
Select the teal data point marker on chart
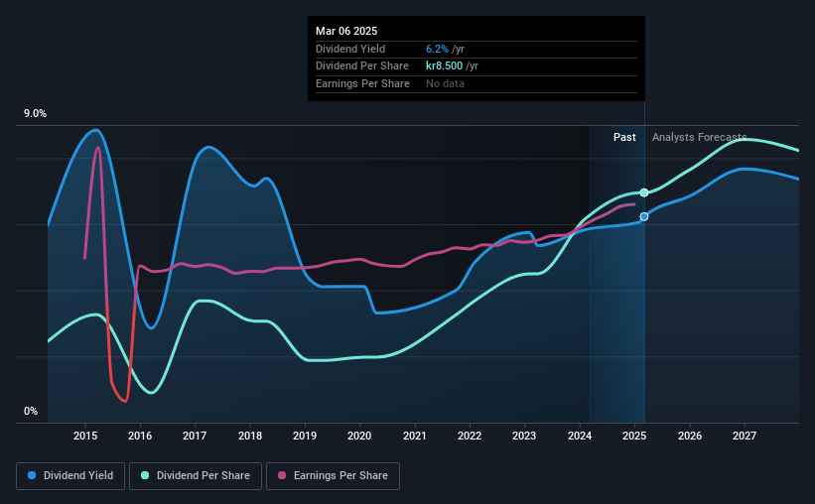644,192
